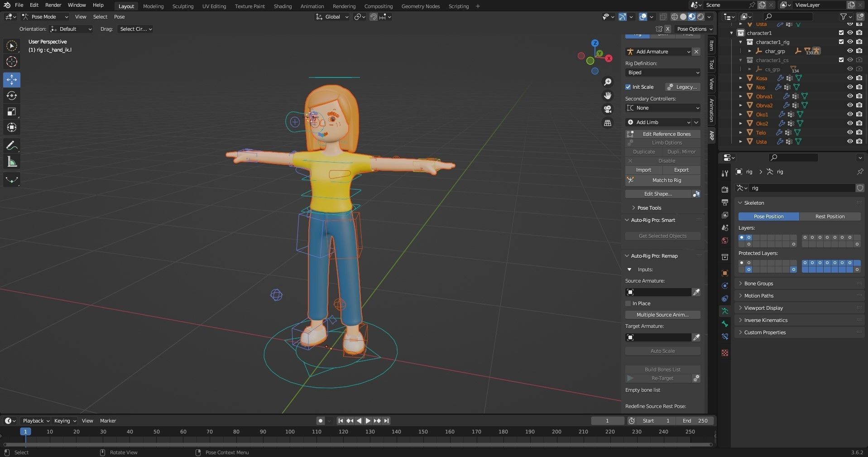
Task: Open the Object properties tab icon
Action: click(725, 273)
